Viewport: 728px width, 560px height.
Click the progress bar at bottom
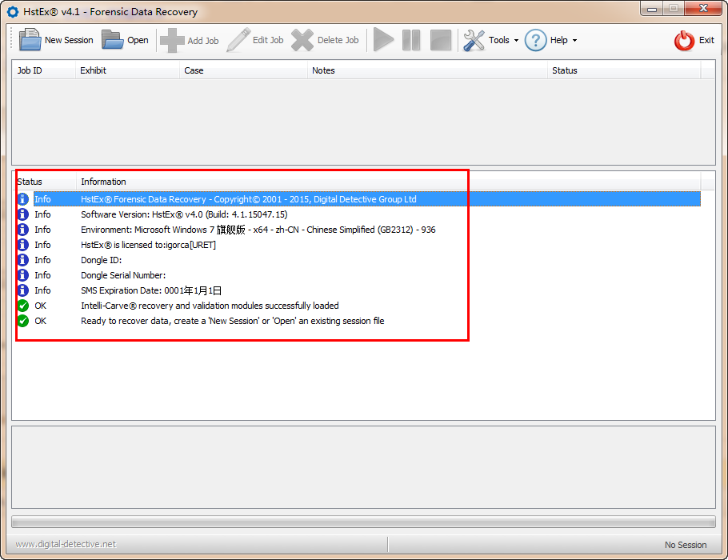click(363, 522)
